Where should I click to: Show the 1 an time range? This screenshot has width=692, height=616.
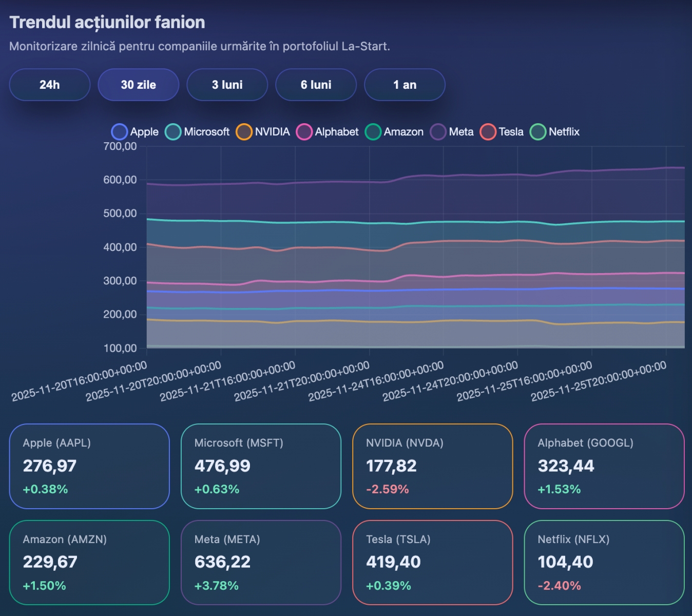(405, 85)
